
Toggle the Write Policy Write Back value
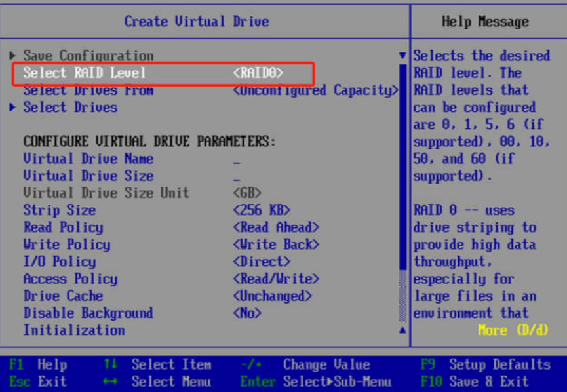tap(276, 245)
